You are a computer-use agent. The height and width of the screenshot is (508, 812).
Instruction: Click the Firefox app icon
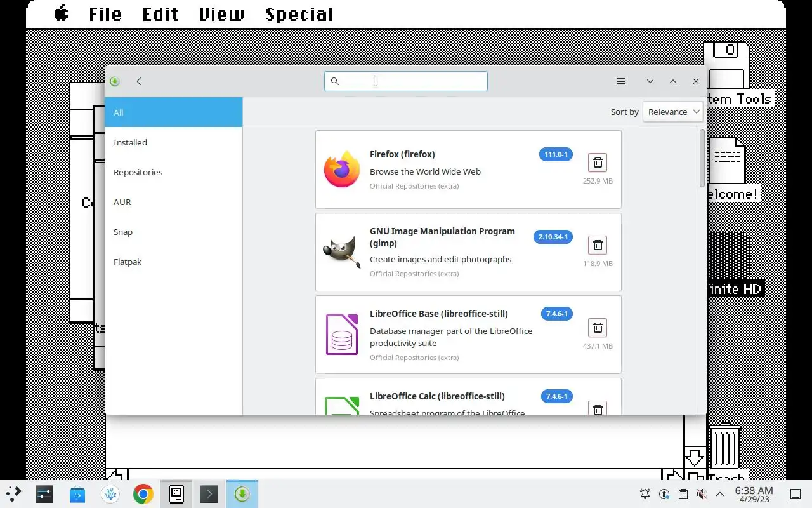click(x=342, y=170)
